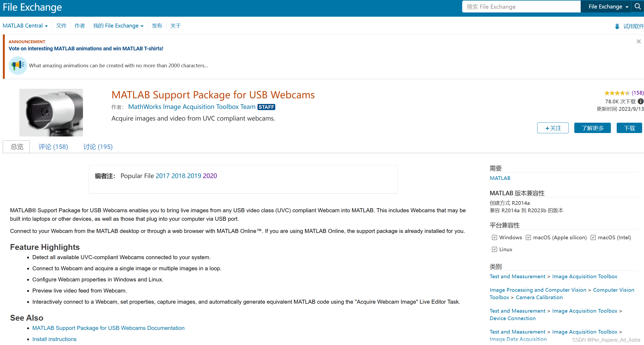
Task: Toggle the Linux platform checkbox
Action: click(x=494, y=249)
